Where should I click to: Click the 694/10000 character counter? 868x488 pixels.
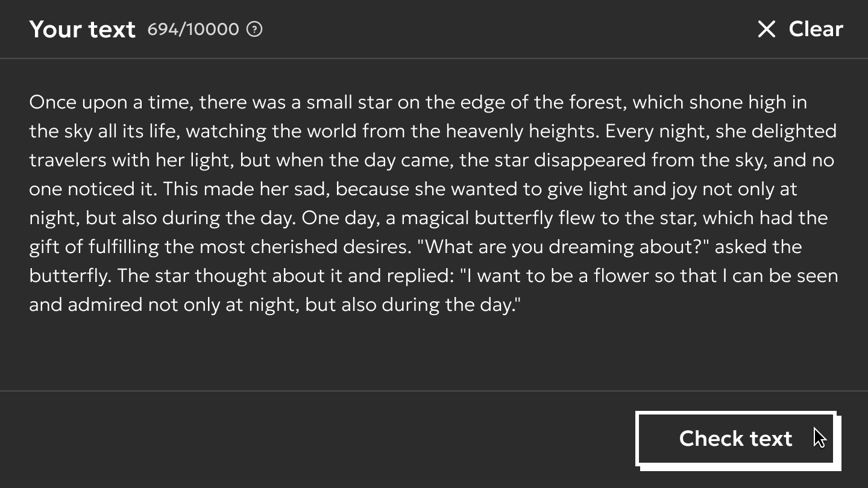click(193, 29)
